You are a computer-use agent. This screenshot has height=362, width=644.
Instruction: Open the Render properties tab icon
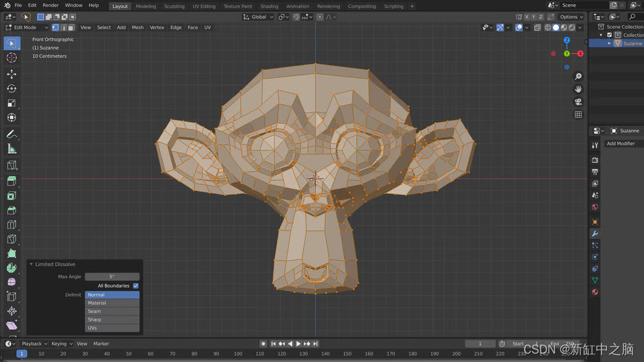click(594, 160)
